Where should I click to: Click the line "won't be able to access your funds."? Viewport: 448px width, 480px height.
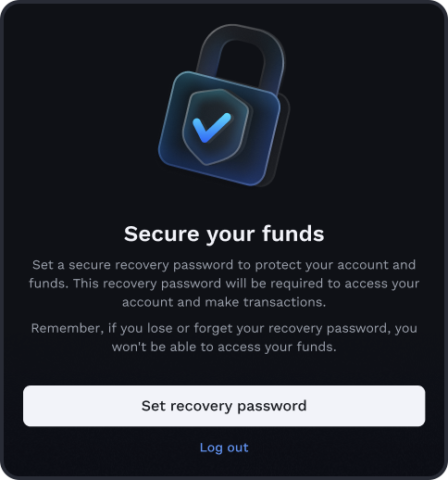tap(224, 347)
